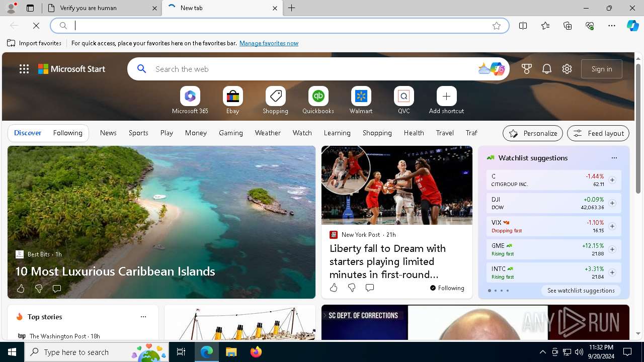Open the tab actions menu icon

pos(30,8)
